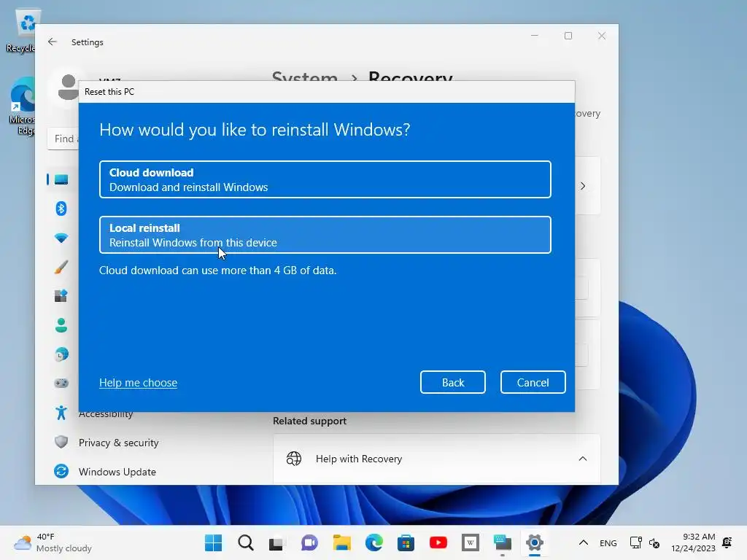Open Task View on the taskbar
Screen dimensions: 747x560
pos(276,542)
